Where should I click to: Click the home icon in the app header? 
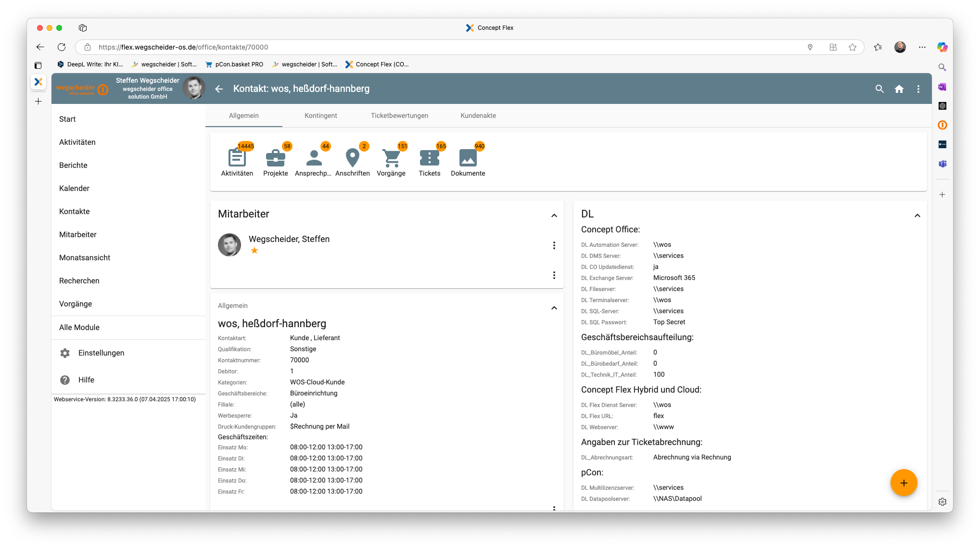[x=899, y=89]
